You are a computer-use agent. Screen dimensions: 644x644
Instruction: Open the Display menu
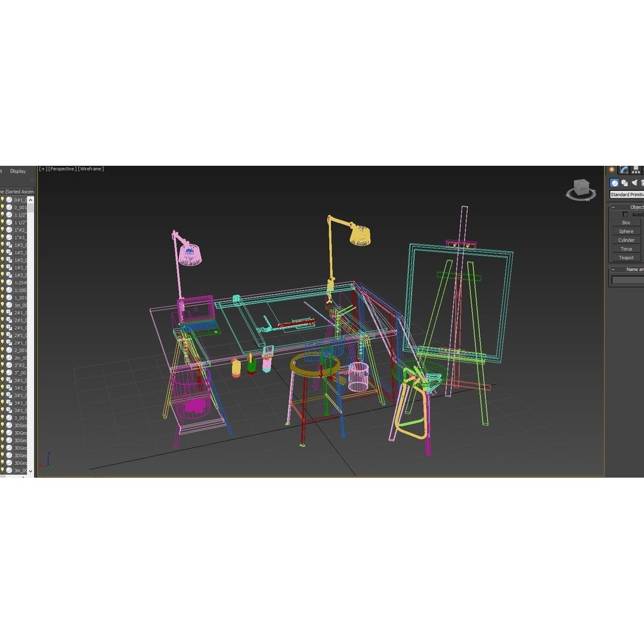tap(17, 171)
